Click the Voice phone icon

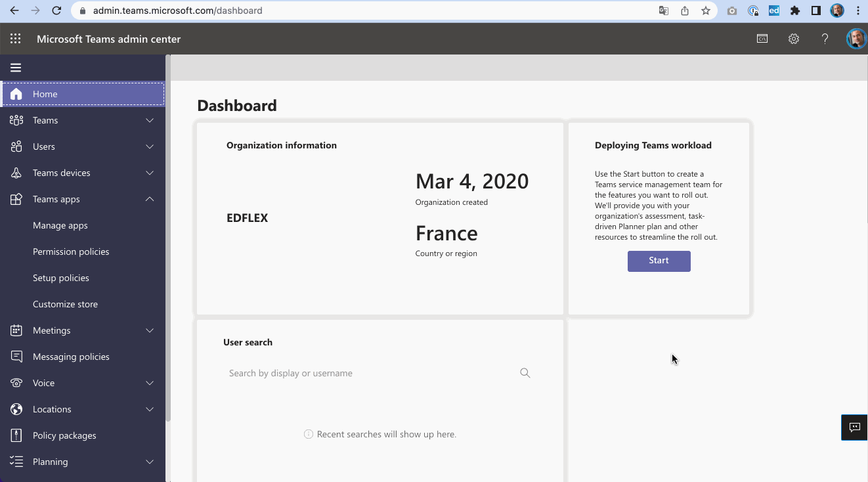(x=16, y=383)
